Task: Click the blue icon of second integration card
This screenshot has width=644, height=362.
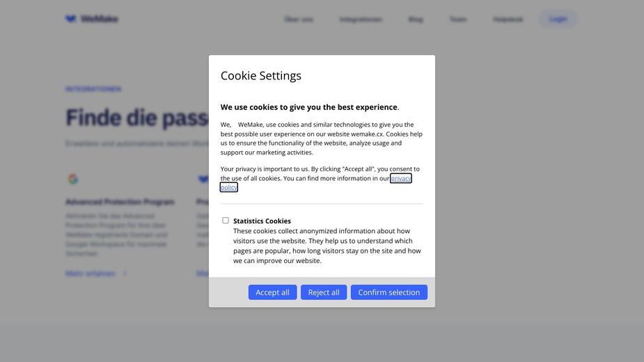Action: coord(203,179)
